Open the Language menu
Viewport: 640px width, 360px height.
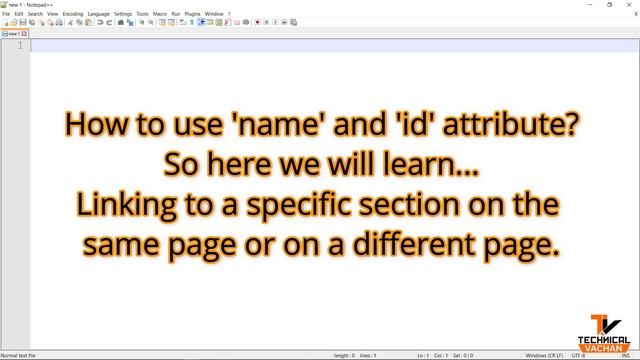pos(98,14)
